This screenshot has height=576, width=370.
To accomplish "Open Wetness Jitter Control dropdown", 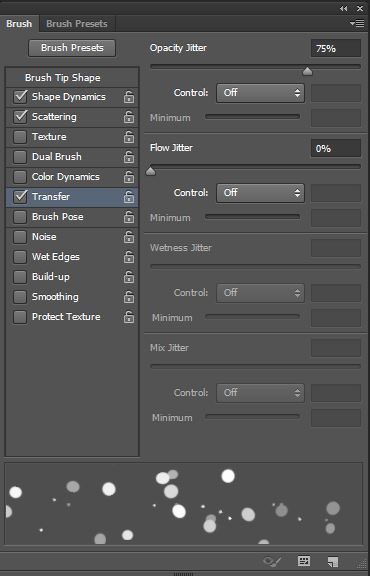I will (x=260, y=293).
